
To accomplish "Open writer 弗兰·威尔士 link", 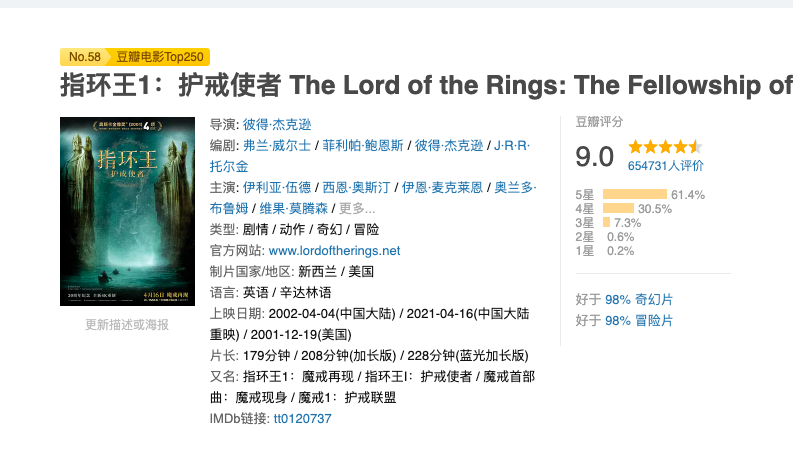I will coord(276,146).
